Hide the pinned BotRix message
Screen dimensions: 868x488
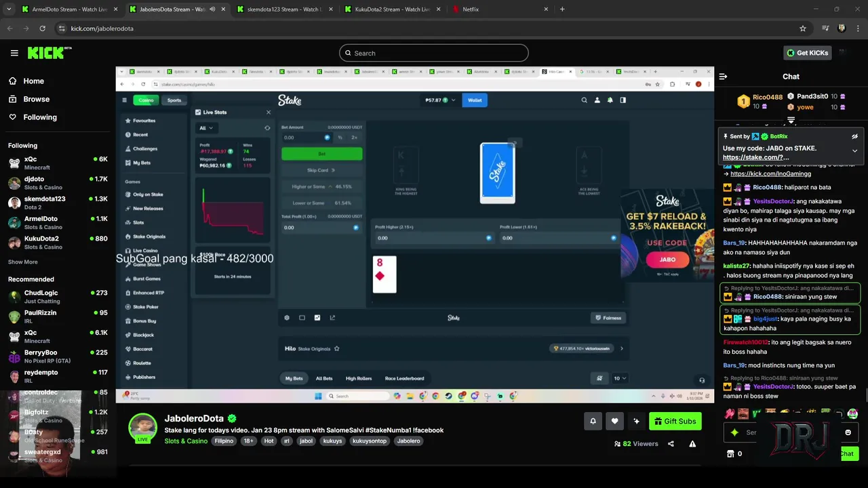pyautogui.click(x=854, y=136)
